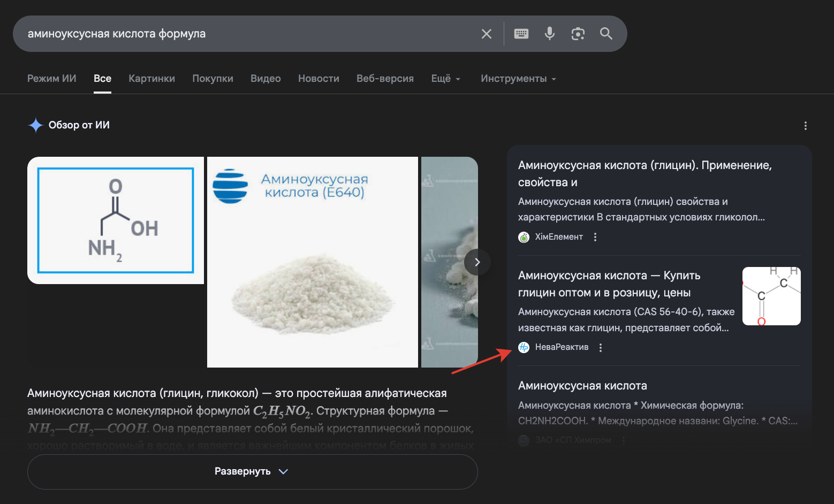
Task: Open the Инструменты dropdown
Action: [518, 79]
